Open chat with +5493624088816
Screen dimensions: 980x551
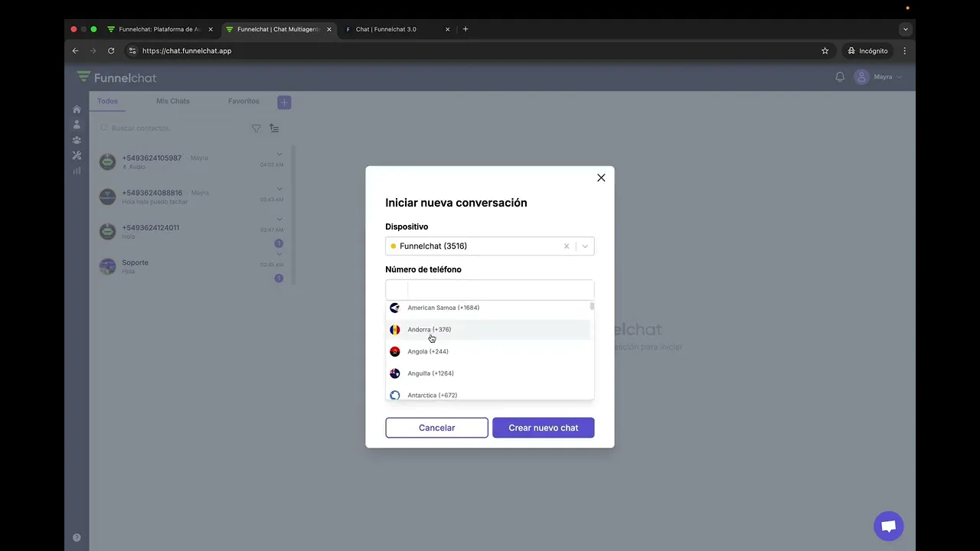click(x=191, y=197)
